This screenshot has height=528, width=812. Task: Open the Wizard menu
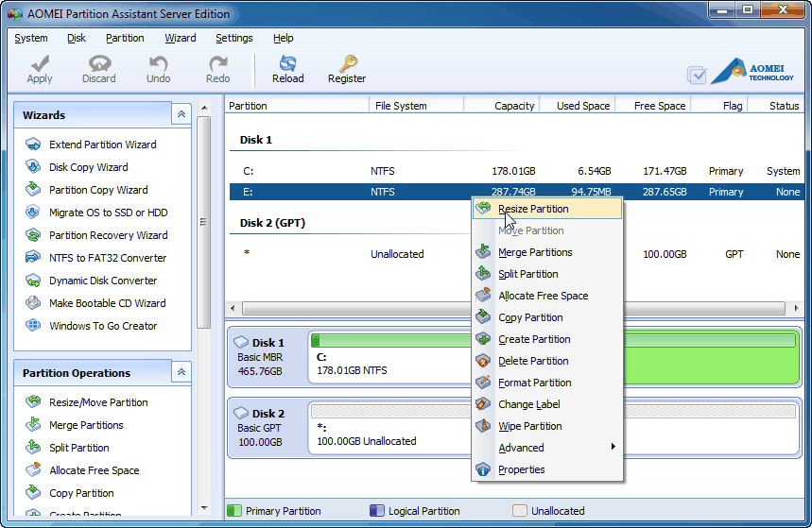tap(180, 38)
